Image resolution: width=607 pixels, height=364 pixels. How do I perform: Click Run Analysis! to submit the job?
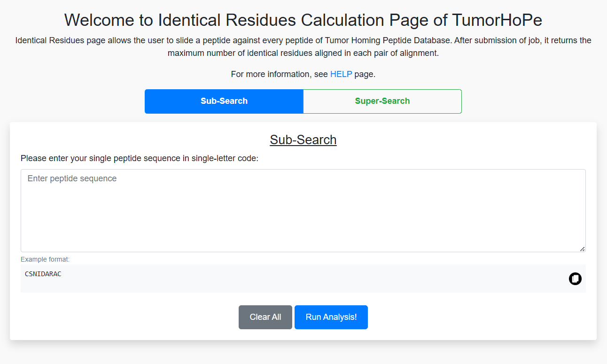pos(331,317)
